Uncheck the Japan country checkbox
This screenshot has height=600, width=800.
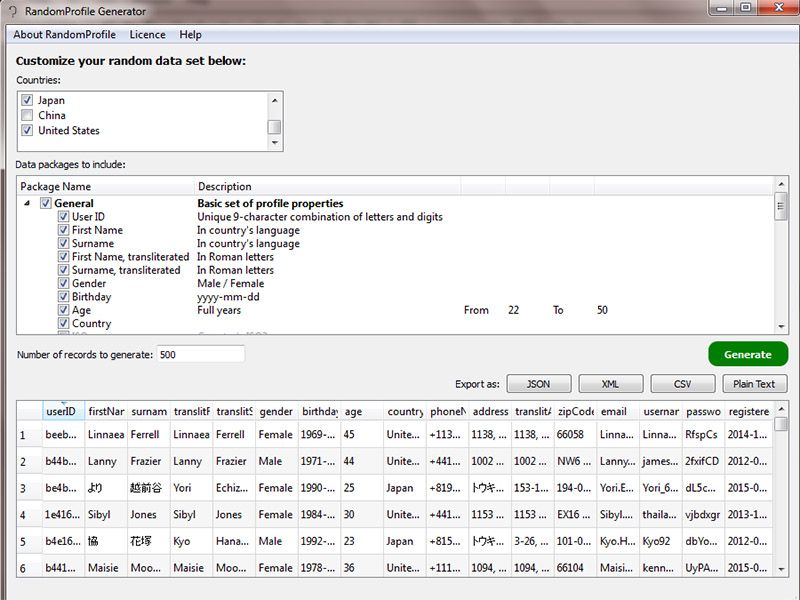click(x=27, y=100)
